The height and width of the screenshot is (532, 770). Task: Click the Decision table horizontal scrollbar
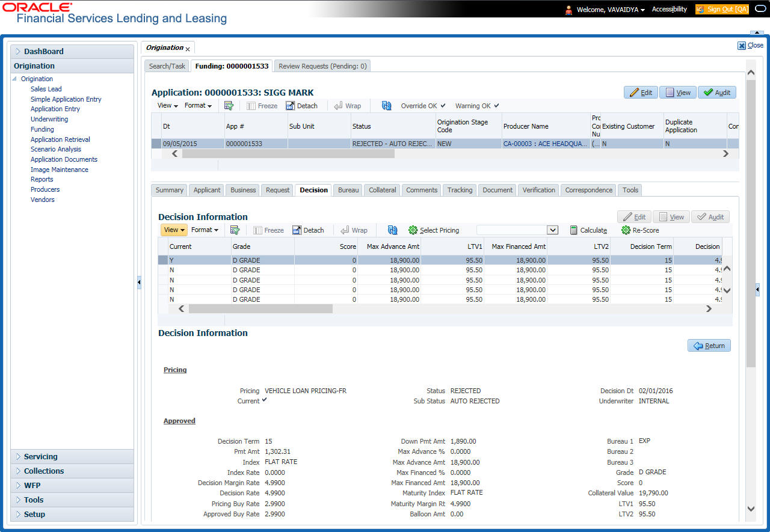[260, 308]
